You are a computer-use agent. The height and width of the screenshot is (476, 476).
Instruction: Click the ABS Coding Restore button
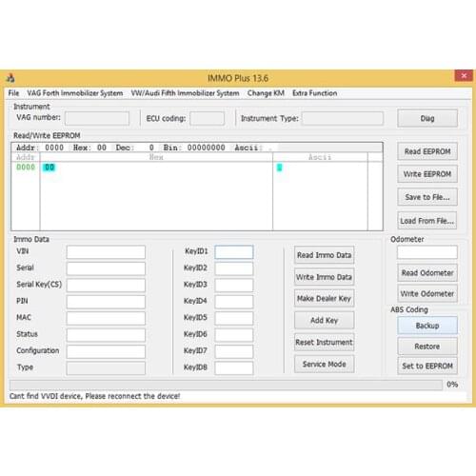point(427,347)
